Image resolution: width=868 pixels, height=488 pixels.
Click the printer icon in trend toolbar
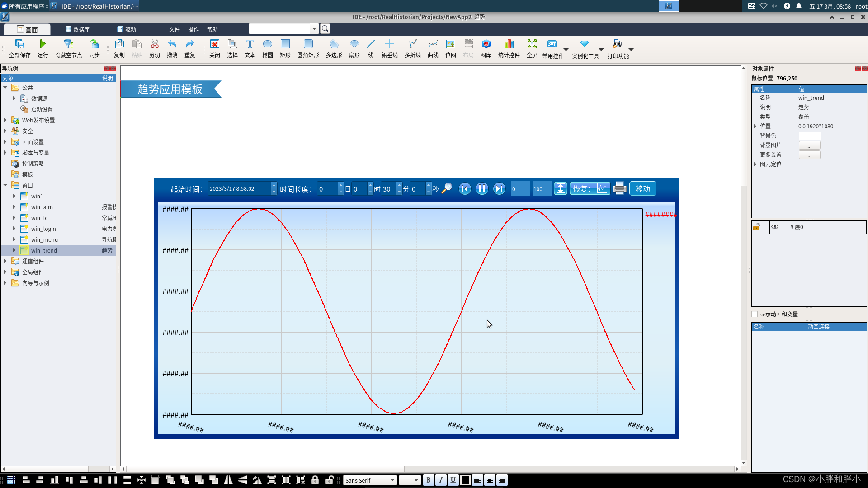(x=619, y=188)
